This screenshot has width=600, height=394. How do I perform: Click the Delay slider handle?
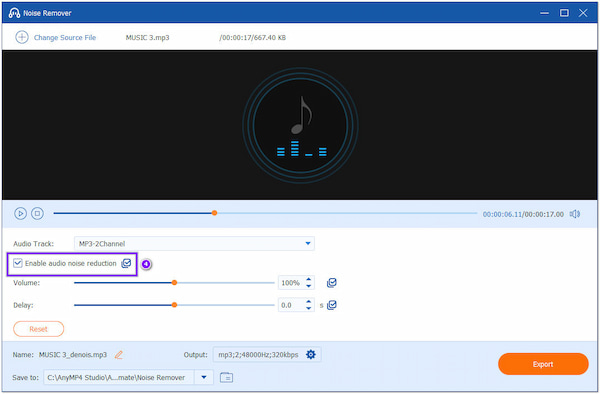tap(174, 305)
